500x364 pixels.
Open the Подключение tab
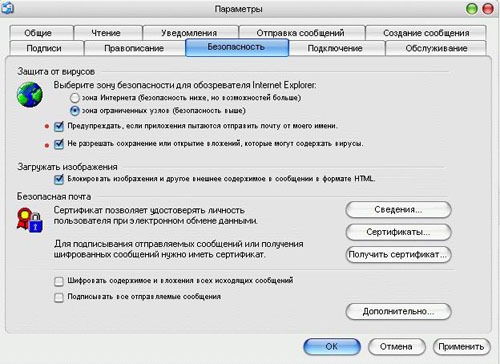pos(337,48)
